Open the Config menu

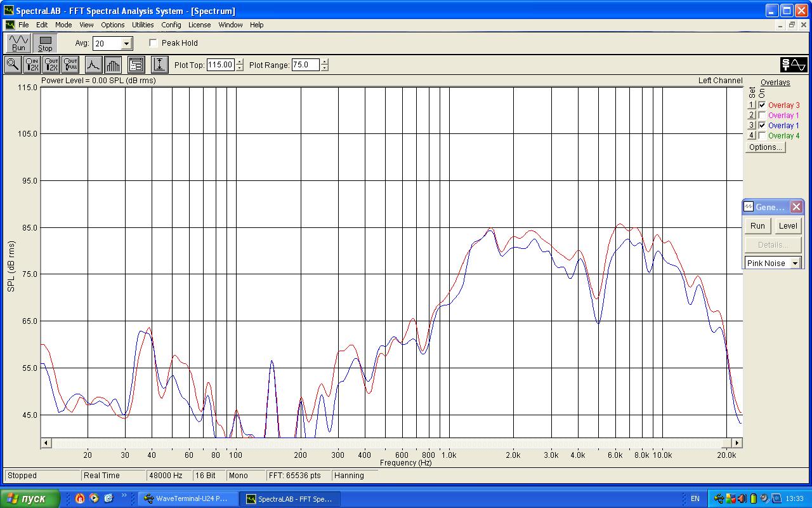click(171, 25)
